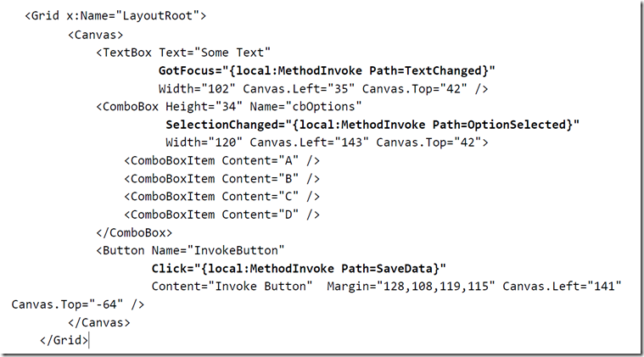Click the bold GotFocus MethodInvoke attribute

[327, 71]
